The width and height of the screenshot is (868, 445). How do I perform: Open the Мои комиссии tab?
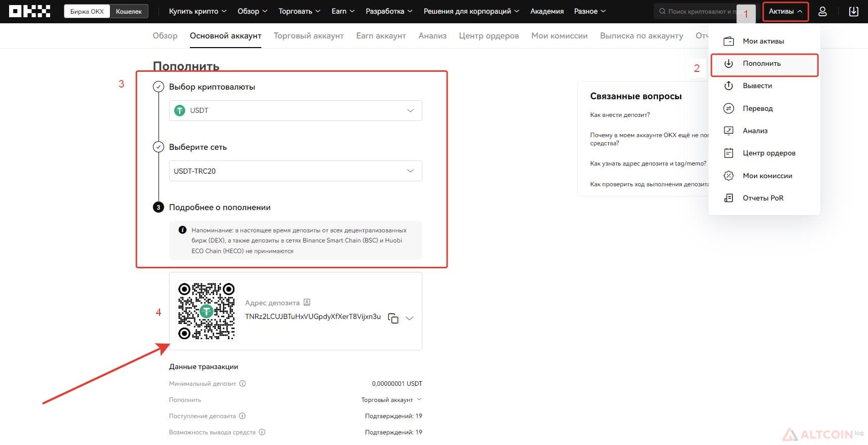559,35
